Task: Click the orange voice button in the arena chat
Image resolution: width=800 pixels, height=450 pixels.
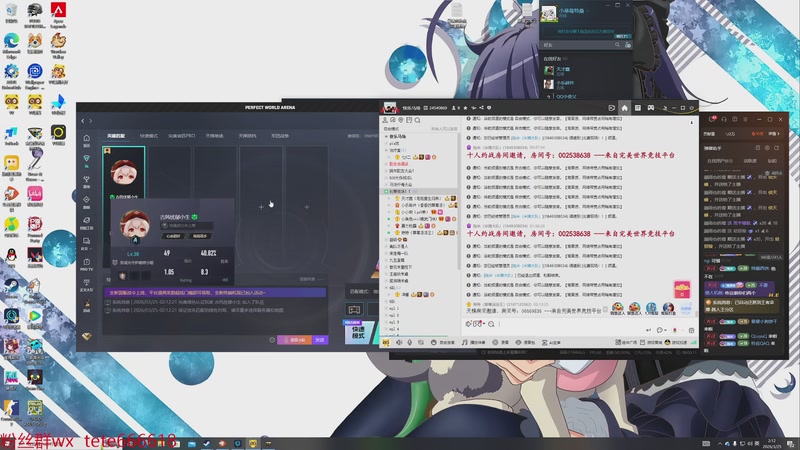Action: point(294,340)
